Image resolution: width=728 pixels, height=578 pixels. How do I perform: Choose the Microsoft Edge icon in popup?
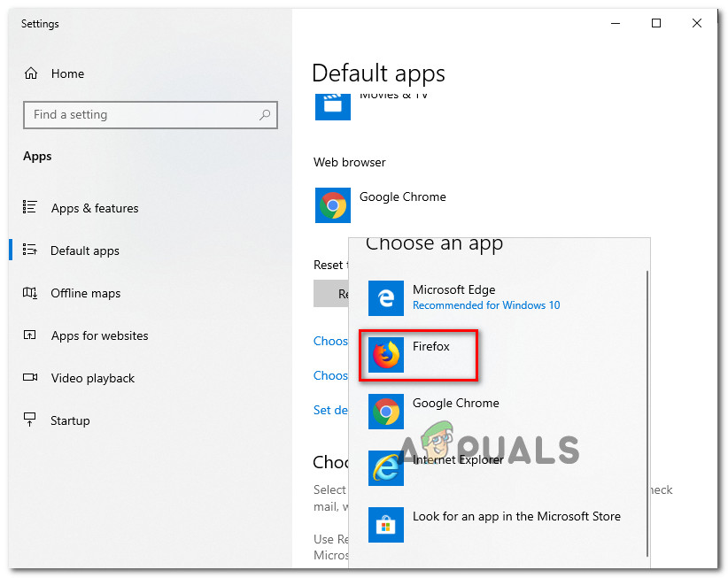(386, 298)
